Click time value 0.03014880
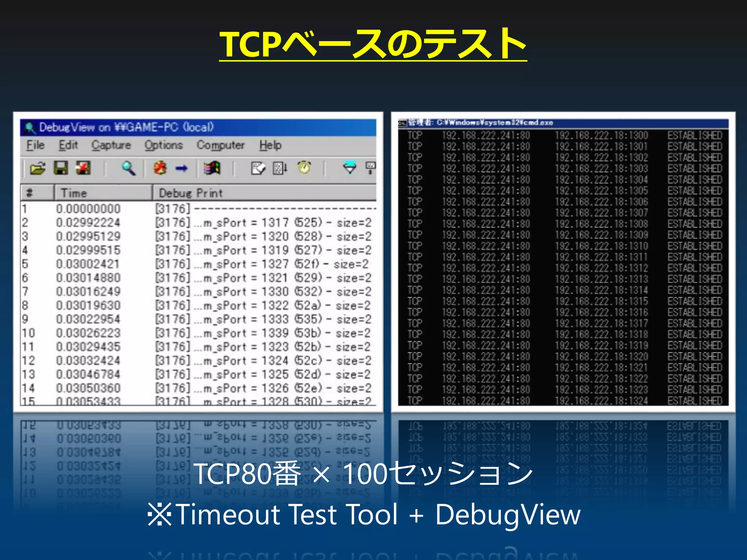 coord(88,278)
